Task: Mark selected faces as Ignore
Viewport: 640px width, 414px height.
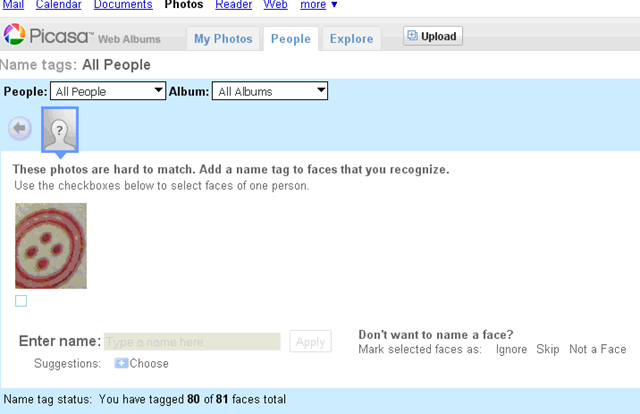Action: [x=511, y=349]
